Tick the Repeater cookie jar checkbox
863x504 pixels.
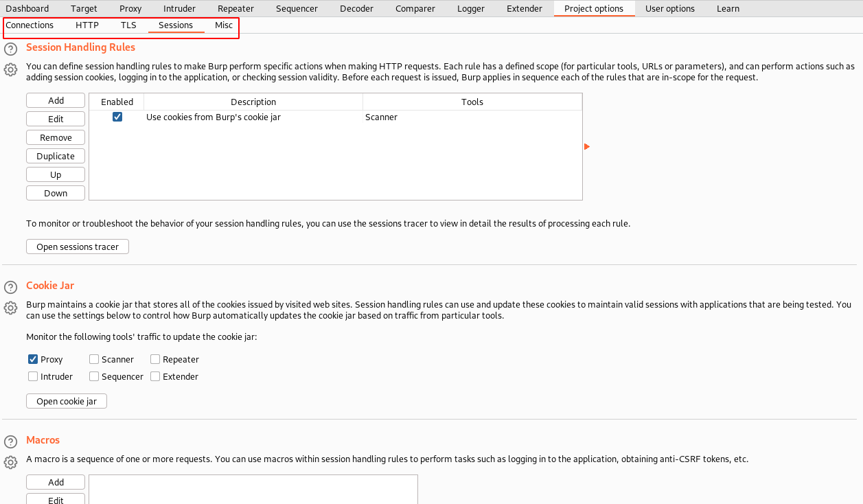point(155,359)
